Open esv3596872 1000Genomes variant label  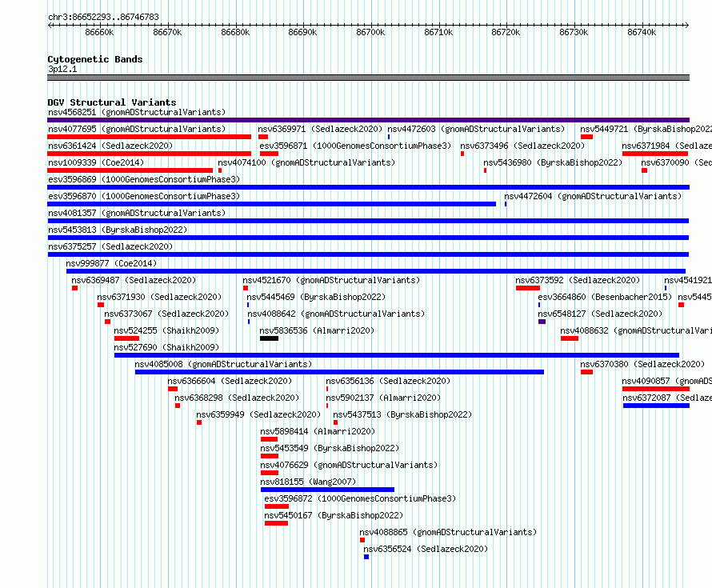click(x=361, y=498)
